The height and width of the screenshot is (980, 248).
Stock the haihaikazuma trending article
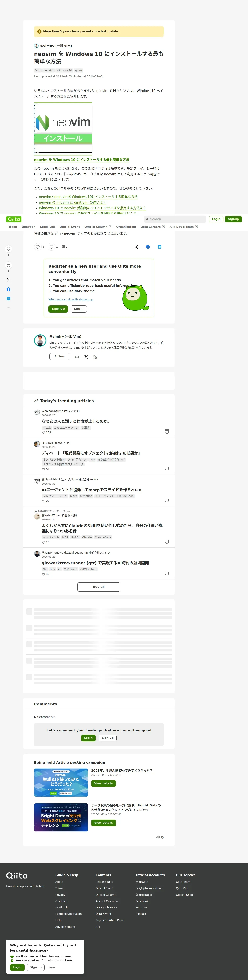pyautogui.click(x=167, y=432)
